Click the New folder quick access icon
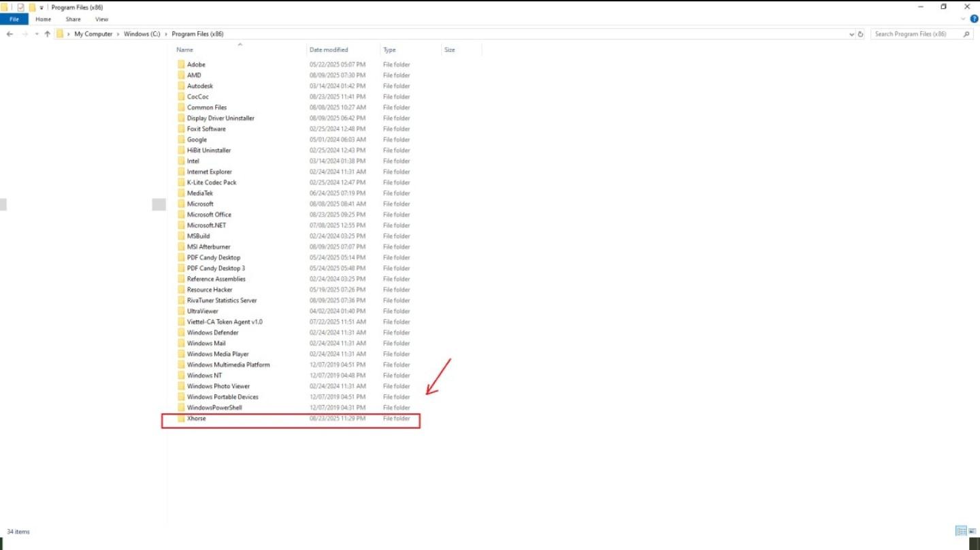Image resolution: width=980 pixels, height=550 pixels. click(32, 7)
